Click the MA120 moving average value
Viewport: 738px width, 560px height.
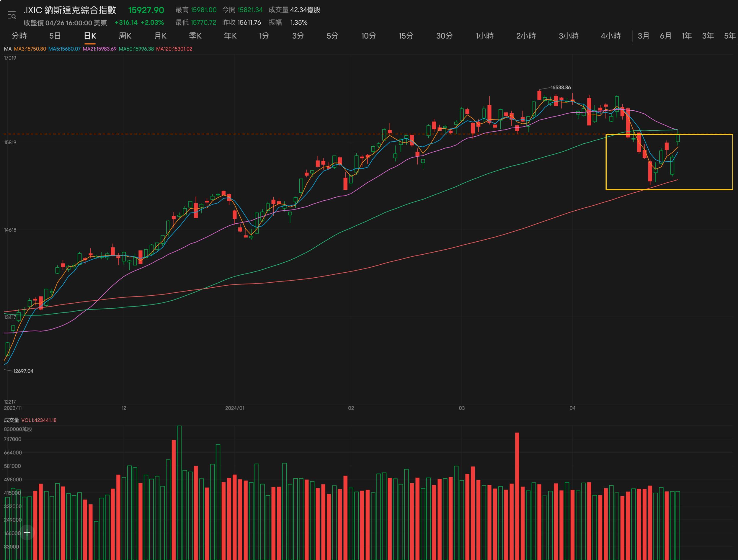coord(174,49)
